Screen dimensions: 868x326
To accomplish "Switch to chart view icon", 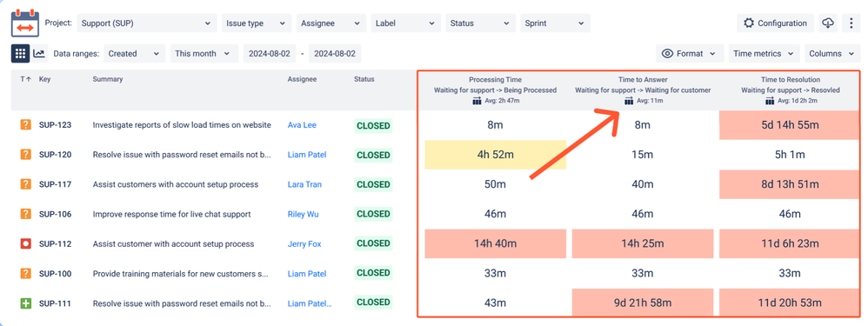I will pyautogui.click(x=39, y=54).
